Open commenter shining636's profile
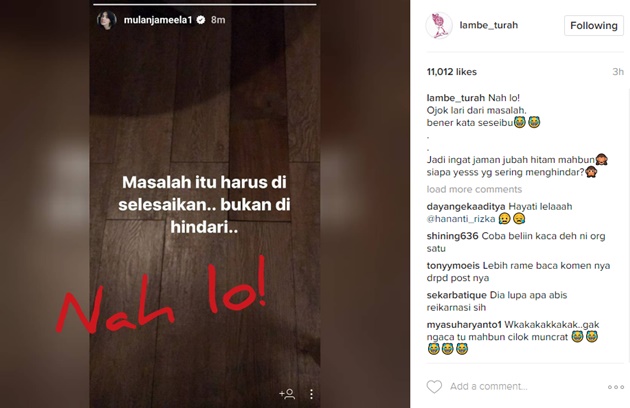This screenshot has width=630, height=408. coord(452,236)
